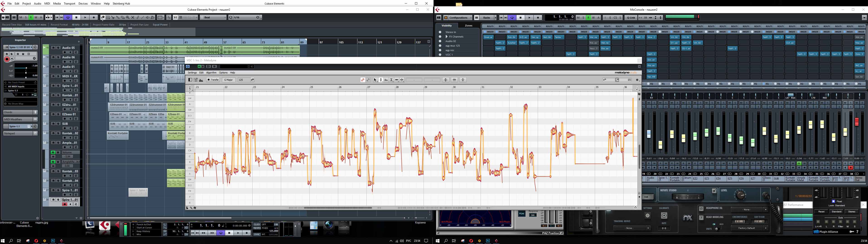Expand FX Channels in Visibility list

pyautogui.click(x=446, y=37)
